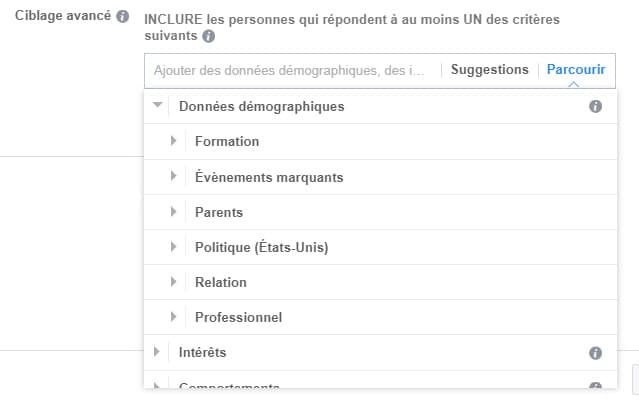Expand the Parents category arrow
The image size is (639, 401).
tap(174, 212)
